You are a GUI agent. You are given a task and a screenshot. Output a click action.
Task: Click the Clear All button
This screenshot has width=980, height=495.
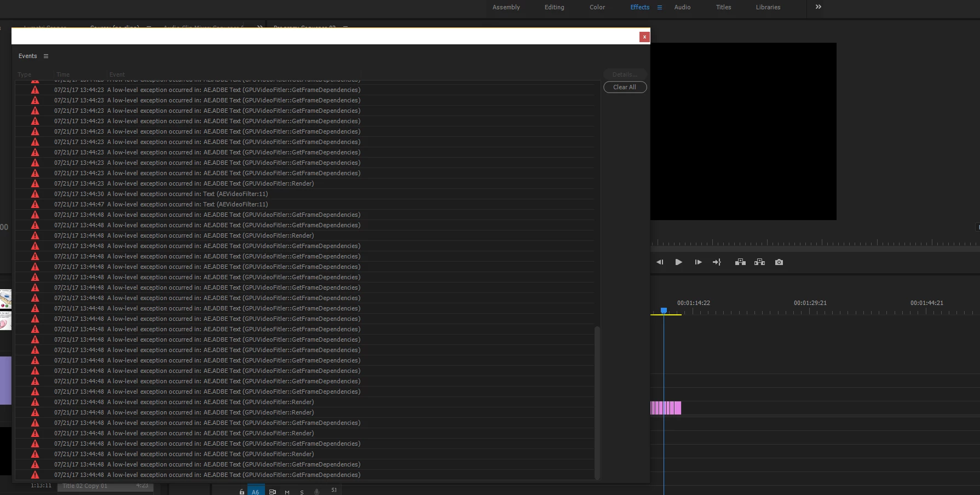tap(625, 87)
